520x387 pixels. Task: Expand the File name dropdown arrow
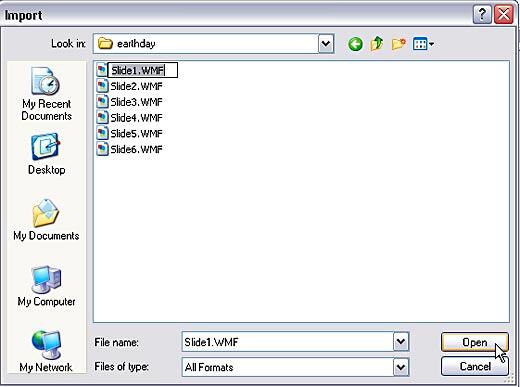[x=401, y=342]
